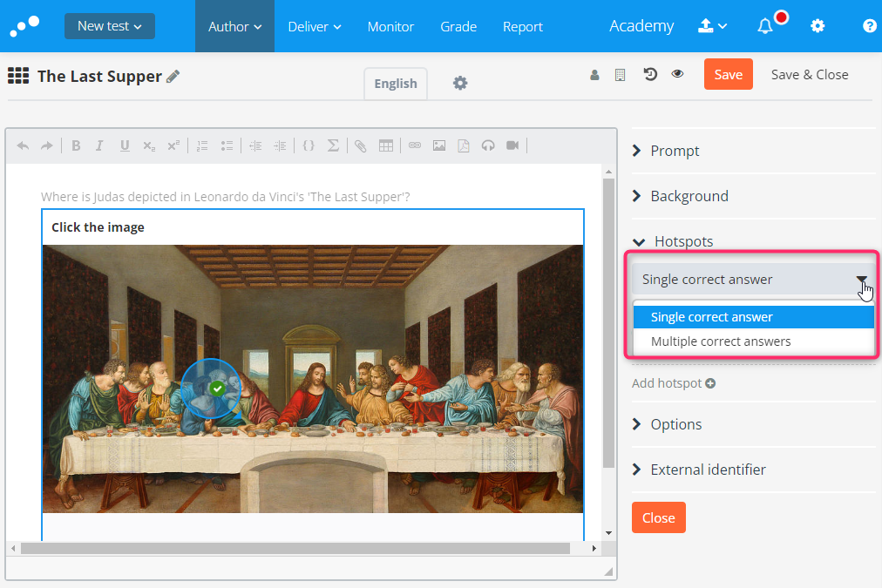This screenshot has width=882, height=588.
Task: Insert an audio clip
Action: click(x=488, y=146)
